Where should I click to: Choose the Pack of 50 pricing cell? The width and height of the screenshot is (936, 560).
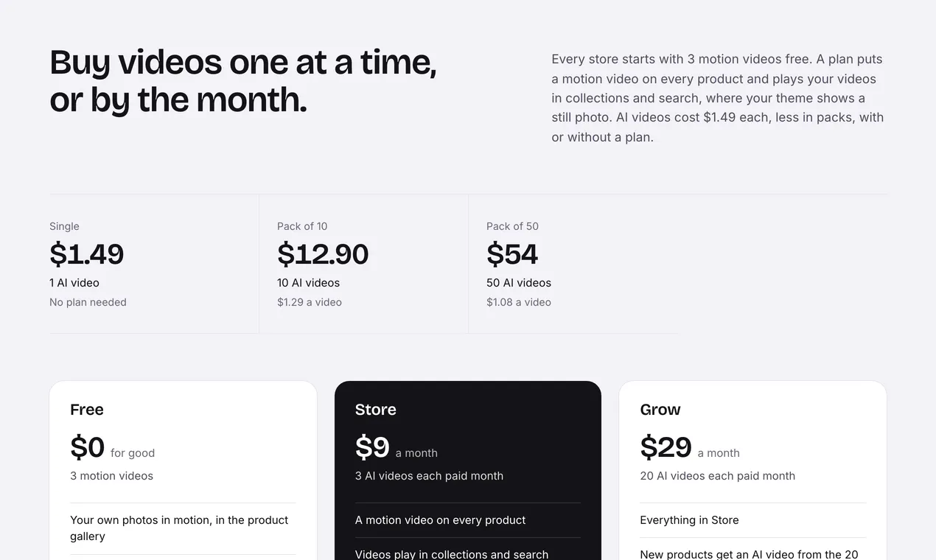click(573, 264)
